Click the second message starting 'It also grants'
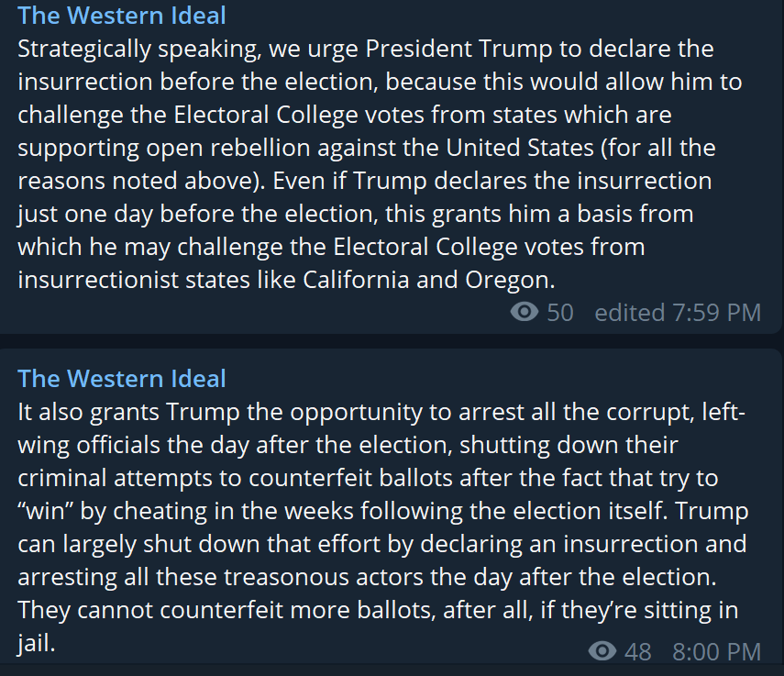The image size is (784, 676). pos(383,527)
